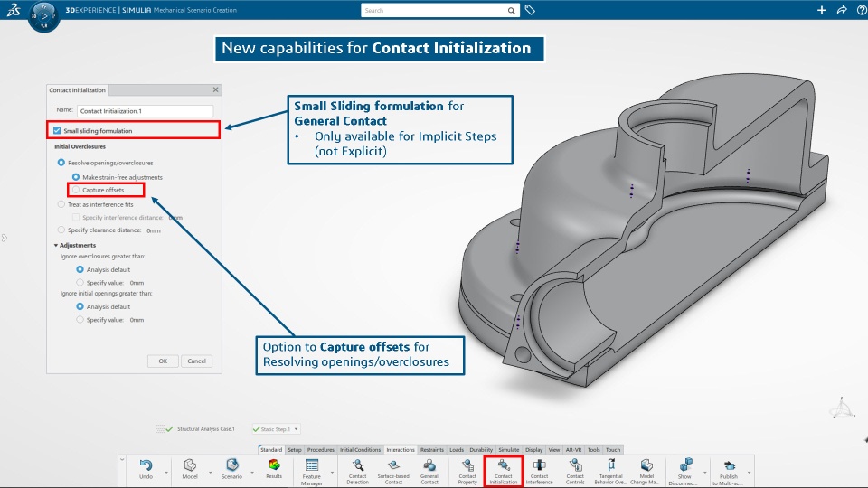The width and height of the screenshot is (868, 488).
Task: Open the Scenario tool
Action: click(x=232, y=469)
